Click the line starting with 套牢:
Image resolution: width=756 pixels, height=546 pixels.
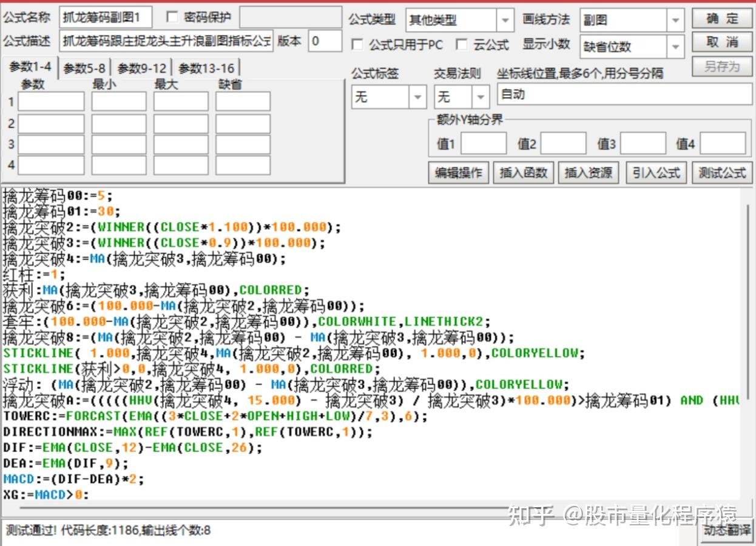[x=247, y=322]
